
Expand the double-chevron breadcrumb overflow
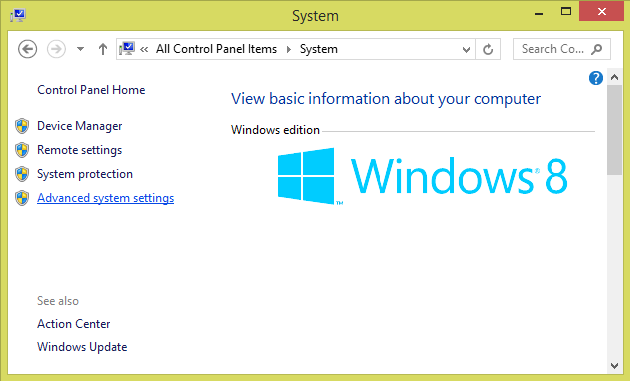pyautogui.click(x=144, y=49)
